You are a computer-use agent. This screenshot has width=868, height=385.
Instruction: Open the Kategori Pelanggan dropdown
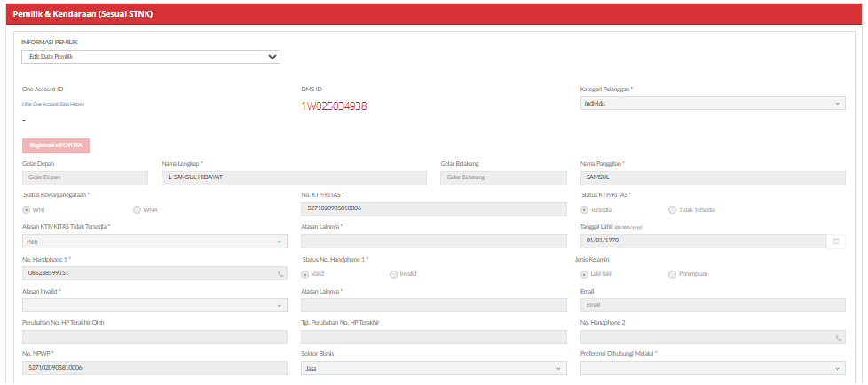click(x=713, y=103)
